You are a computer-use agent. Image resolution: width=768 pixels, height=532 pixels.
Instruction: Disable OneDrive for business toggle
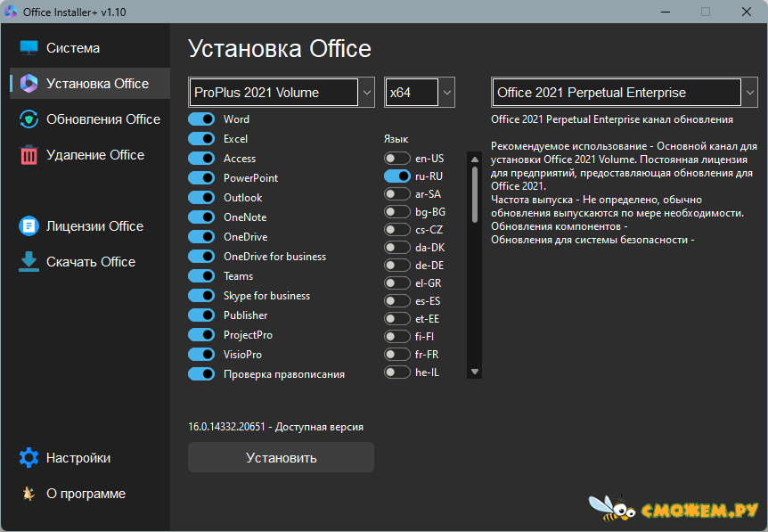(201, 257)
